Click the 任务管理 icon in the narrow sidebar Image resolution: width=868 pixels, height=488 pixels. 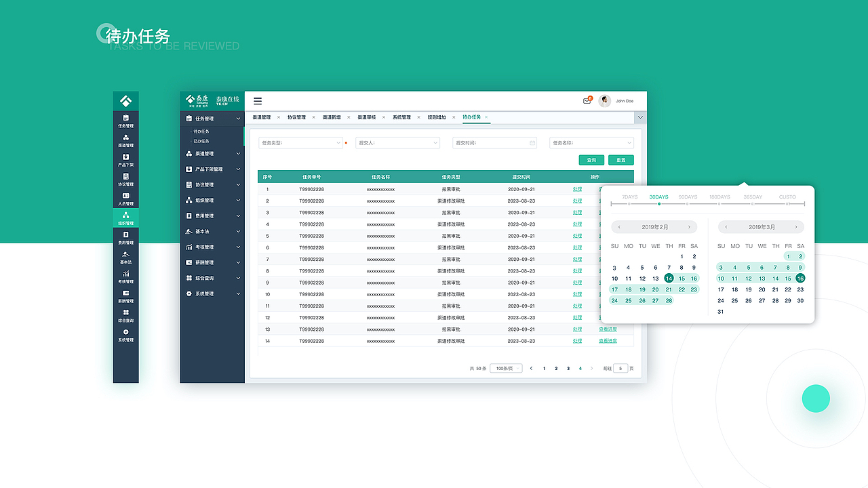coord(125,121)
